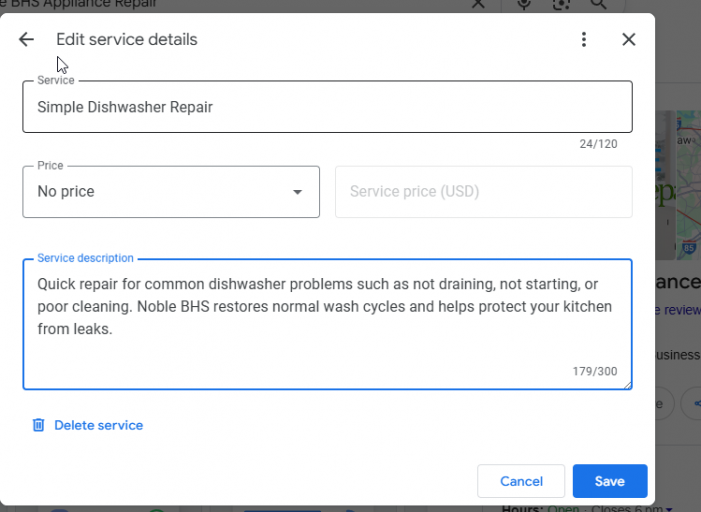Save the service details

(609, 481)
